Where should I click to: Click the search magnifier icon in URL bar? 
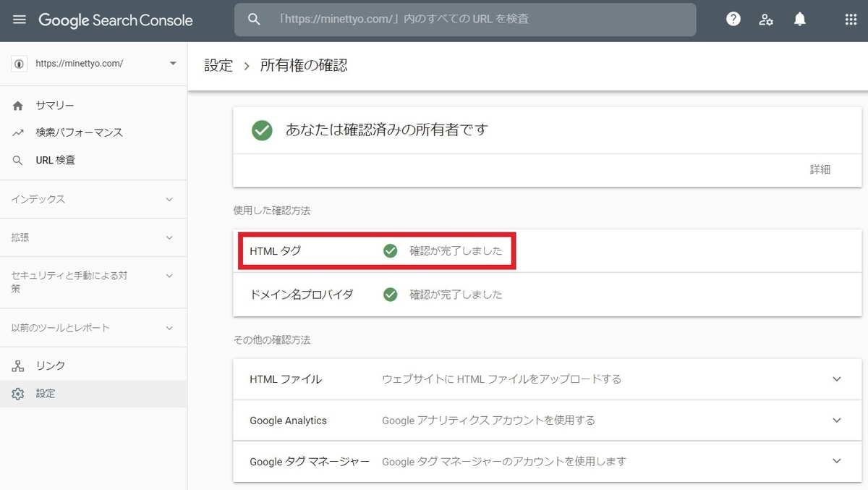coord(254,20)
